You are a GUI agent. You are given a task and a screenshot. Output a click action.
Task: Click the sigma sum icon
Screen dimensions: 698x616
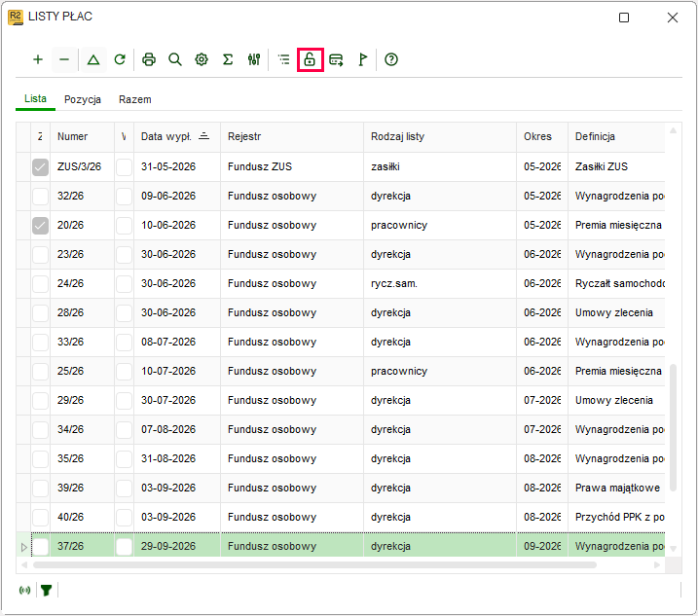coord(228,59)
